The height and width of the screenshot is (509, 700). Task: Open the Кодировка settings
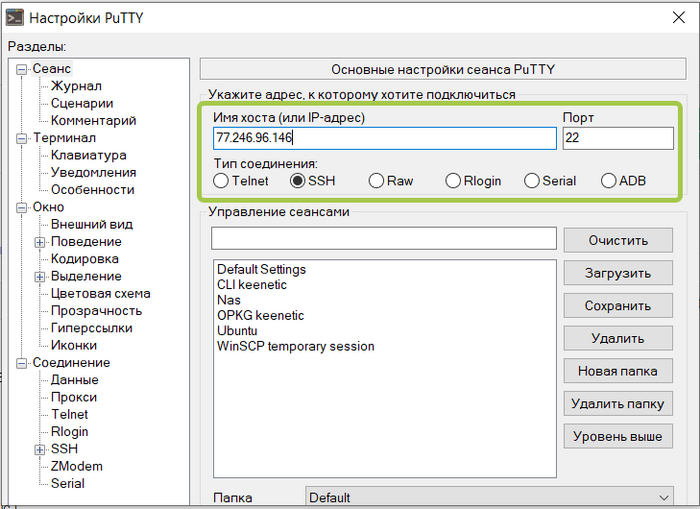85,259
